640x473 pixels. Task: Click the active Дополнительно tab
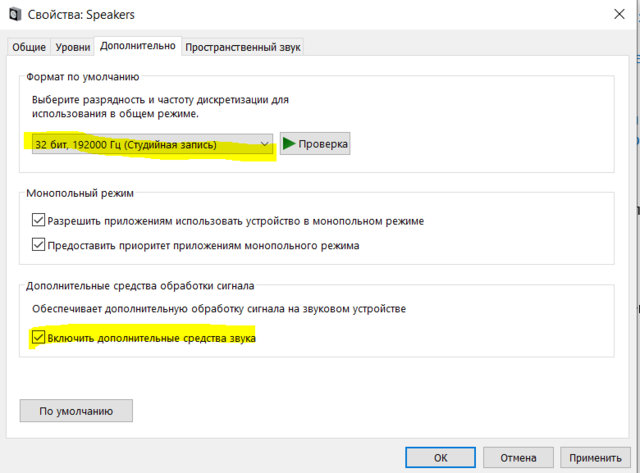138,46
